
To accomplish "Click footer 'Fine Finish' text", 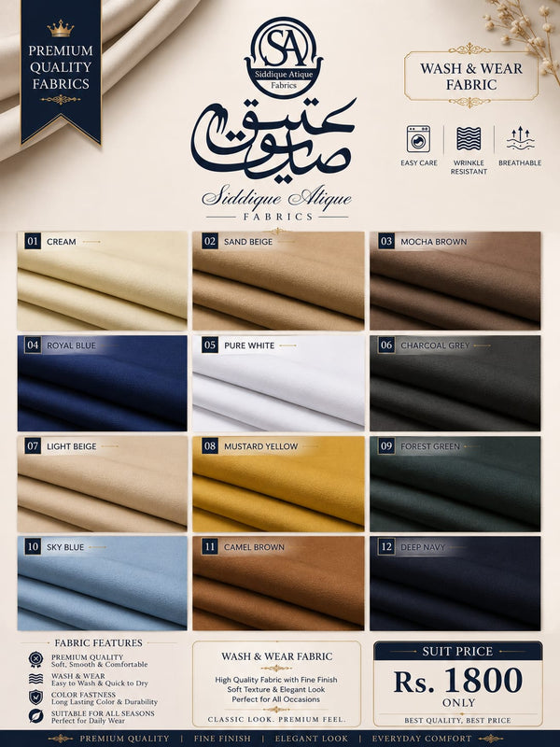I will coord(222,739).
